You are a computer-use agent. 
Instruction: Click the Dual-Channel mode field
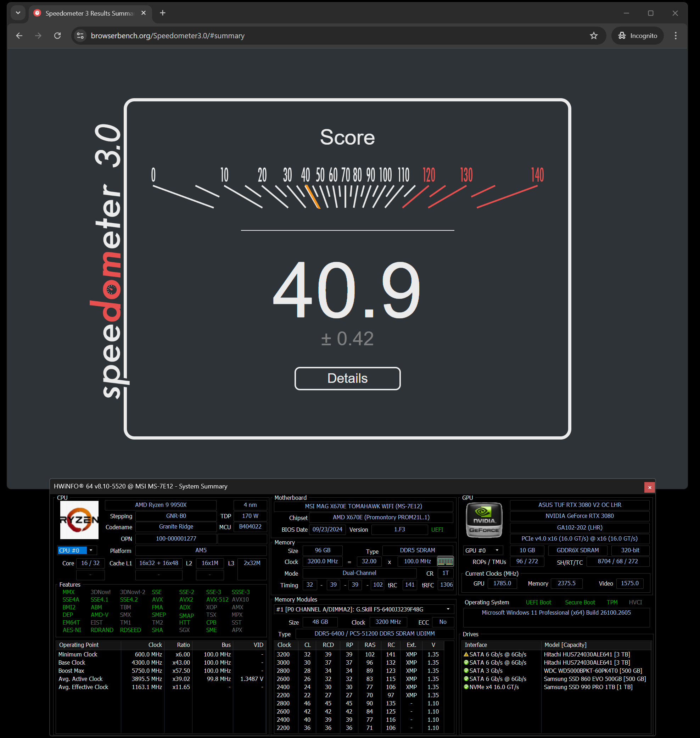click(359, 573)
